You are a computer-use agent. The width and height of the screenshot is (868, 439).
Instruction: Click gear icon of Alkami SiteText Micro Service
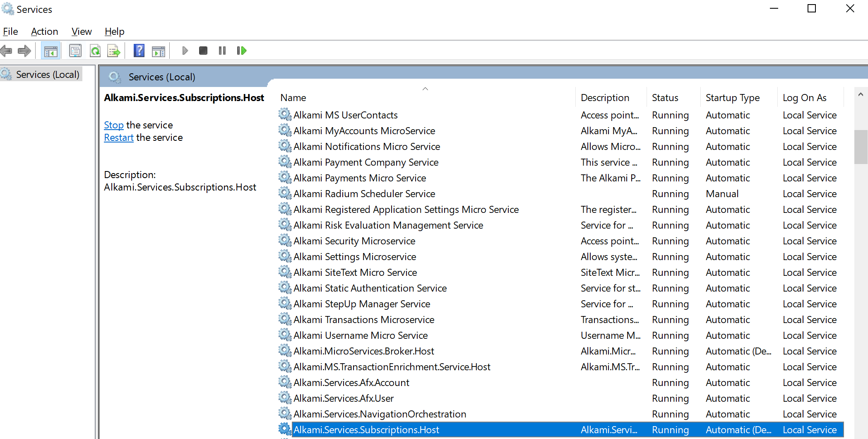285,272
